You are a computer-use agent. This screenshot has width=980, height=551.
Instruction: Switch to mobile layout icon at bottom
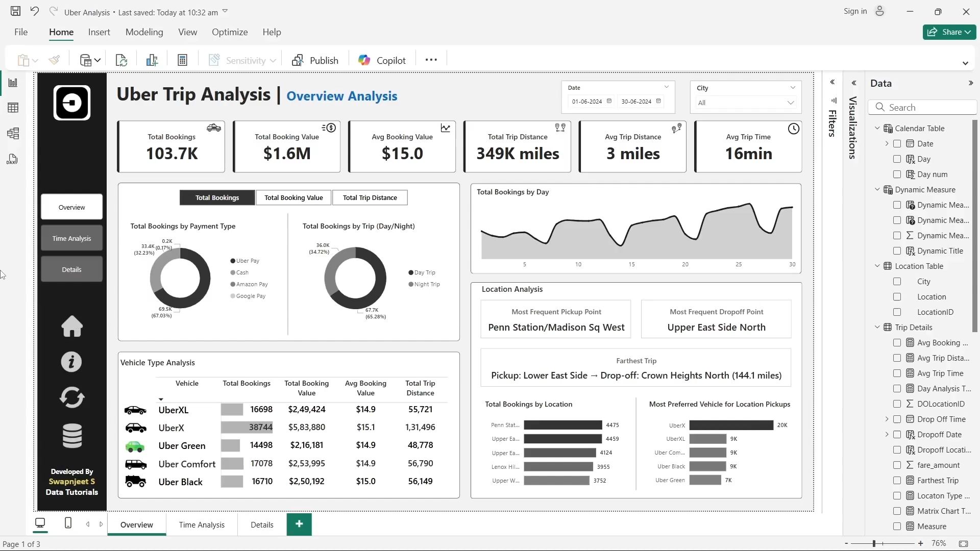click(x=68, y=523)
